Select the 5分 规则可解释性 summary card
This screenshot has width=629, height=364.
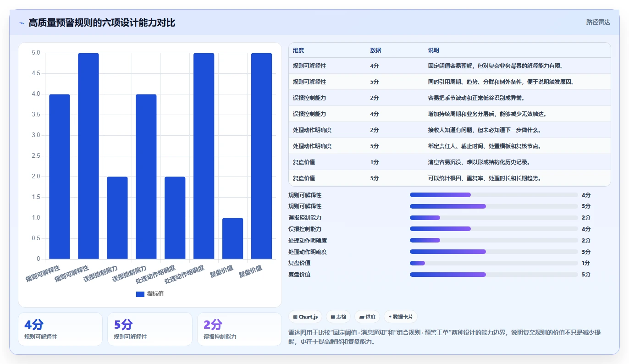click(x=150, y=329)
